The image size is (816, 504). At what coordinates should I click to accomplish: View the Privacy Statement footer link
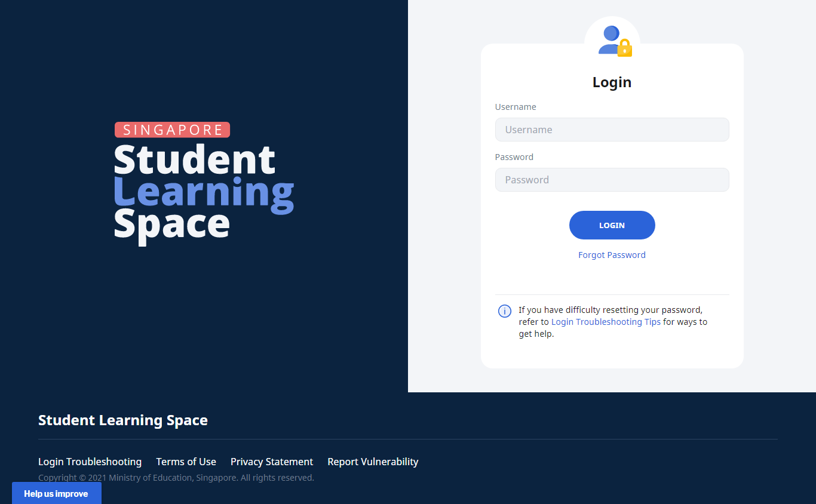click(x=272, y=462)
